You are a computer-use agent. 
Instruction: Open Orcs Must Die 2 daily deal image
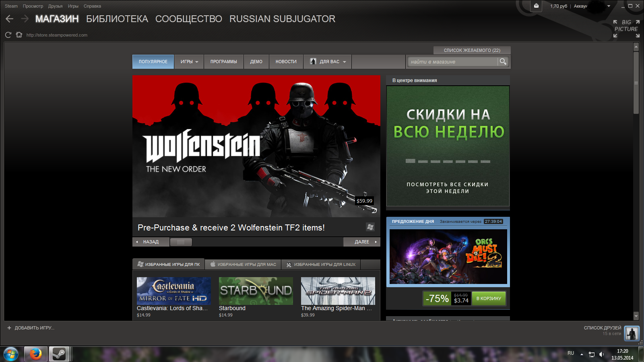click(448, 256)
